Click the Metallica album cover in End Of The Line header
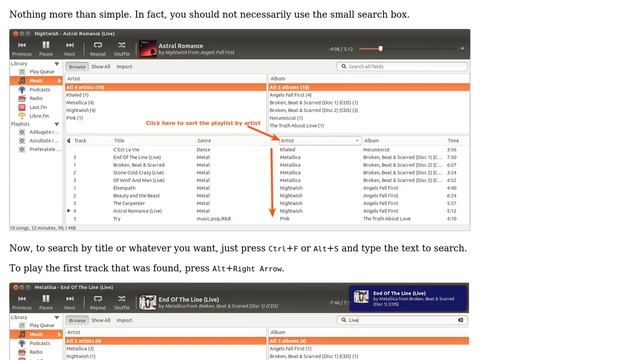Viewport: 640px width, 360px height. (147, 302)
